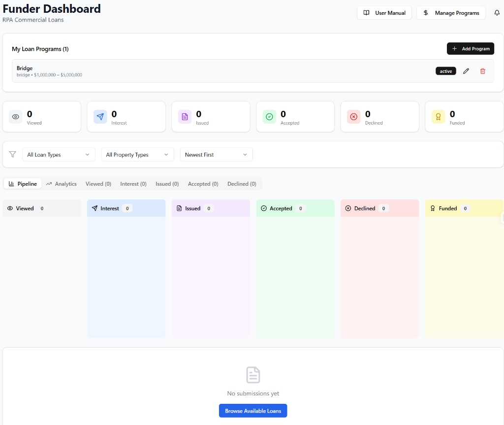
Task: Click the eye icon in Viewed pipeline column header
Action: coord(10,208)
